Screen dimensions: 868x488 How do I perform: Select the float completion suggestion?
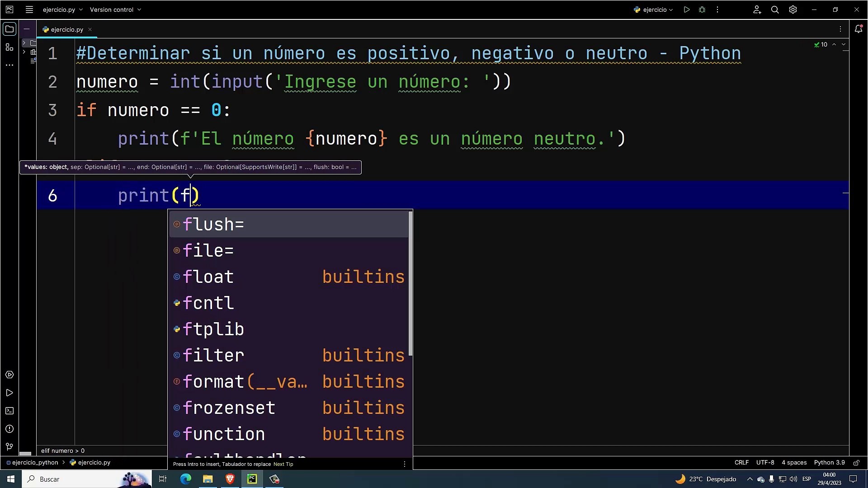coord(208,277)
